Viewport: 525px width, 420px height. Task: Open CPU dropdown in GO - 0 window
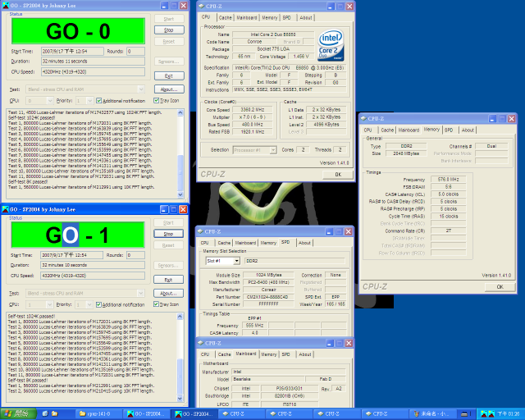coord(50,100)
